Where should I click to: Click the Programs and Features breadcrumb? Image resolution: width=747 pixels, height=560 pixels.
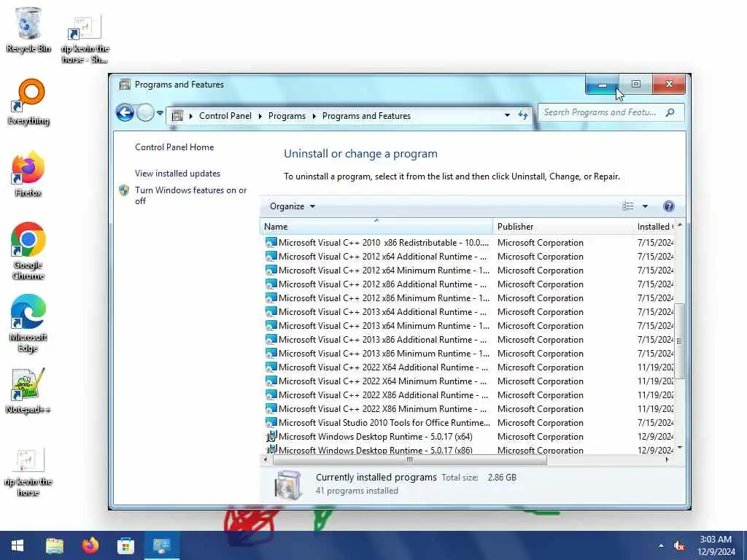pyautogui.click(x=366, y=116)
